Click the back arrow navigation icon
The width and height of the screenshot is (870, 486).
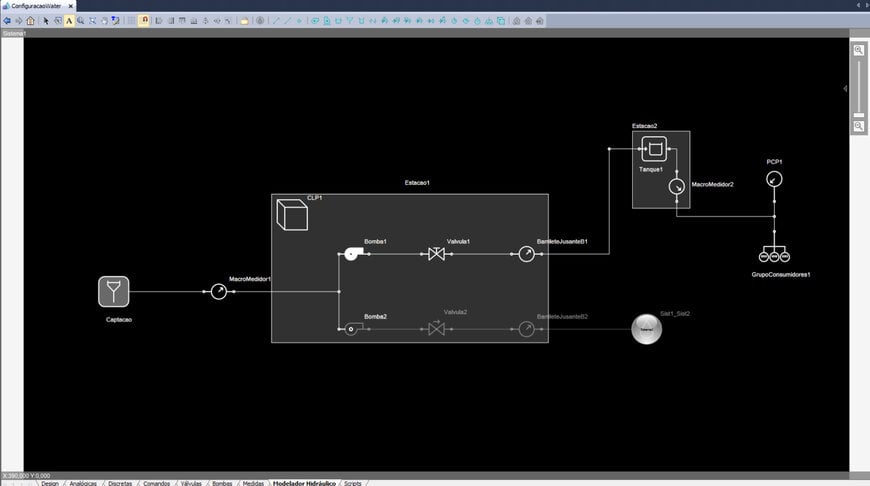(7, 20)
